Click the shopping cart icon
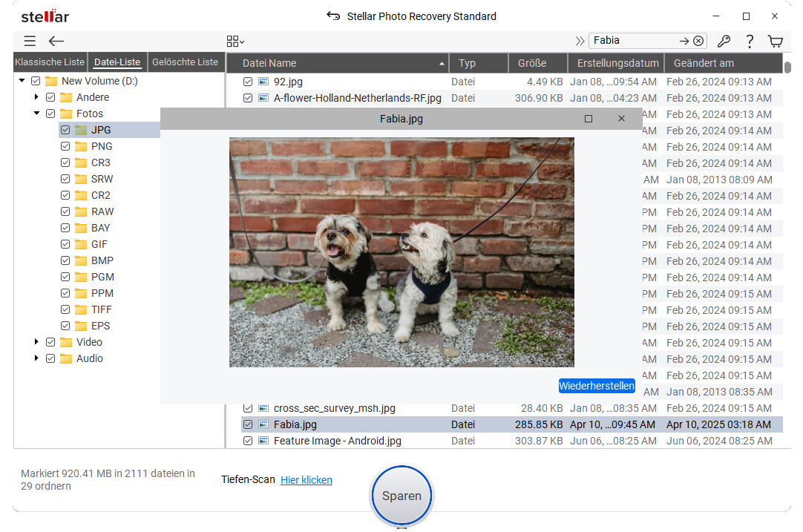 tap(775, 42)
